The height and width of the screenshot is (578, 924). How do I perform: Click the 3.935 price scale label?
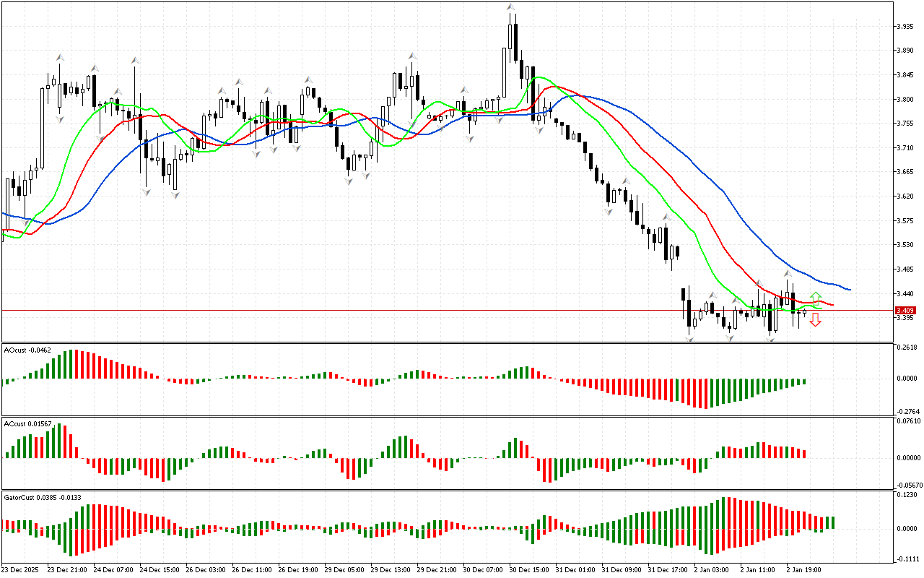(x=905, y=26)
